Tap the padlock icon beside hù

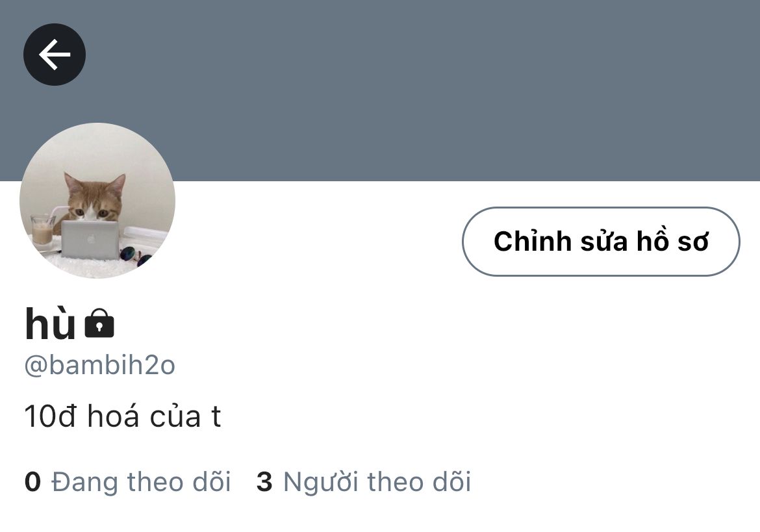99,323
